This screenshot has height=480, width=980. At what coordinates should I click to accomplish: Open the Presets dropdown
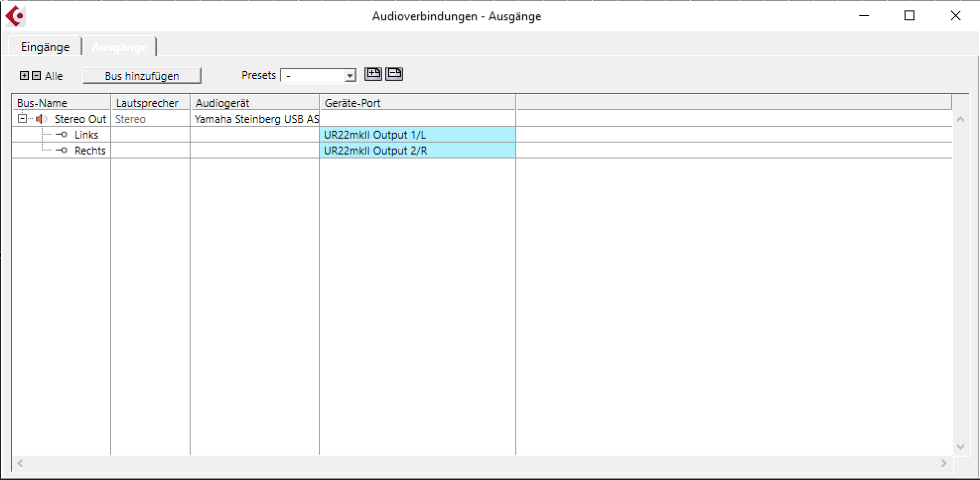click(350, 76)
